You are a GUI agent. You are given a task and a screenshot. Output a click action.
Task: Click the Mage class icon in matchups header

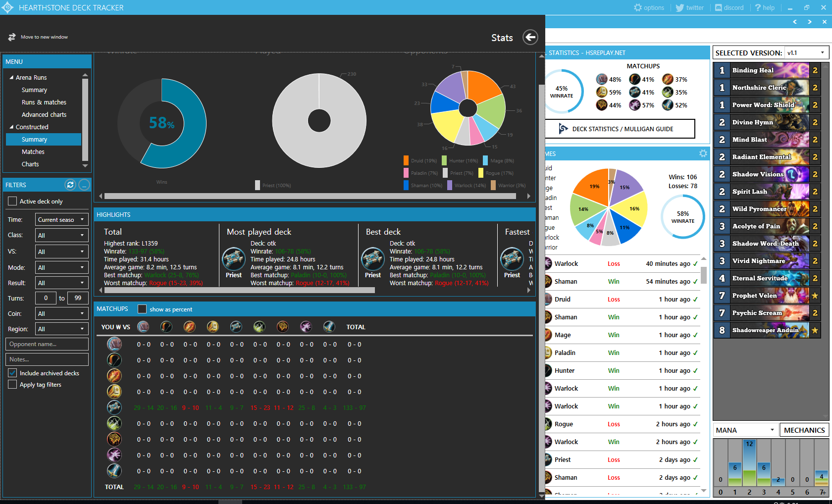[190, 327]
